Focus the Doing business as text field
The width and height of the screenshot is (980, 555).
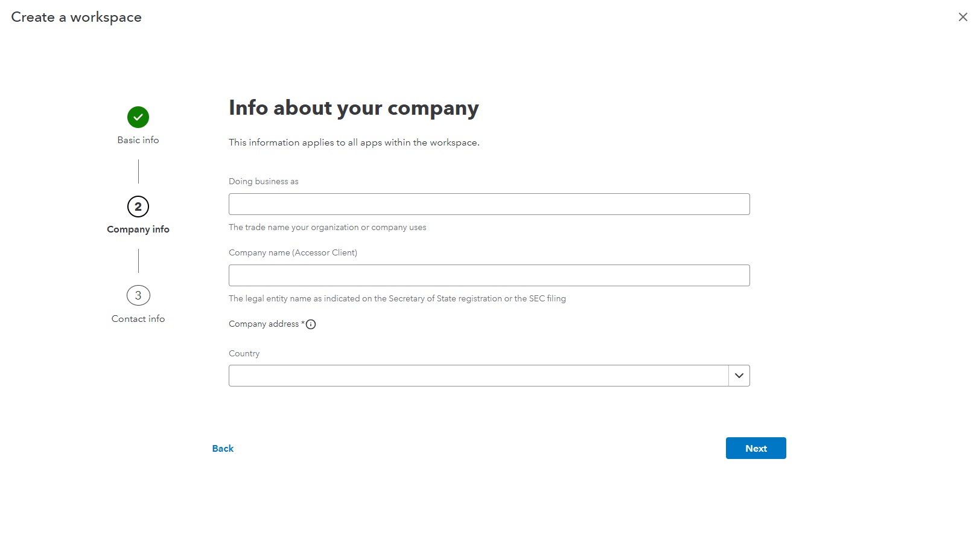click(489, 204)
